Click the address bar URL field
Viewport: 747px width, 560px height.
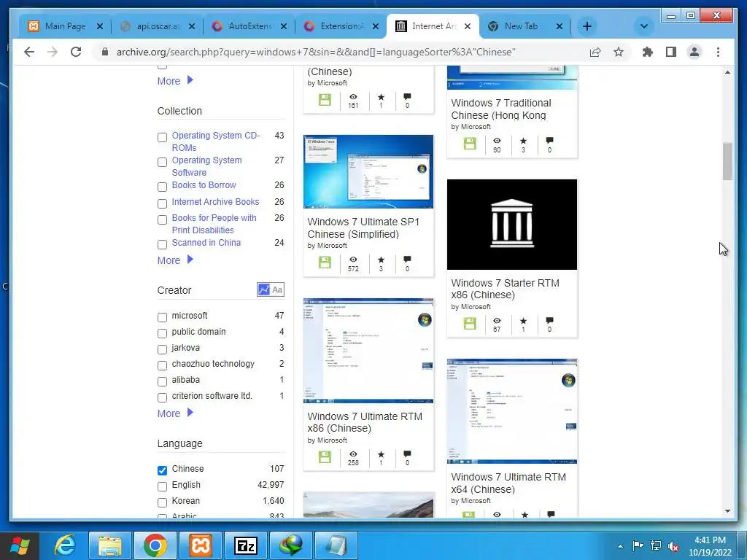pos(315,52)
